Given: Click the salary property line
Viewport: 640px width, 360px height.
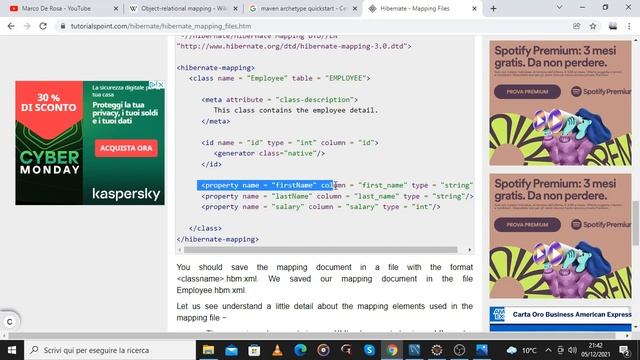Looking at the screenshot, I should pyautogui.click(x=321, y=207).
